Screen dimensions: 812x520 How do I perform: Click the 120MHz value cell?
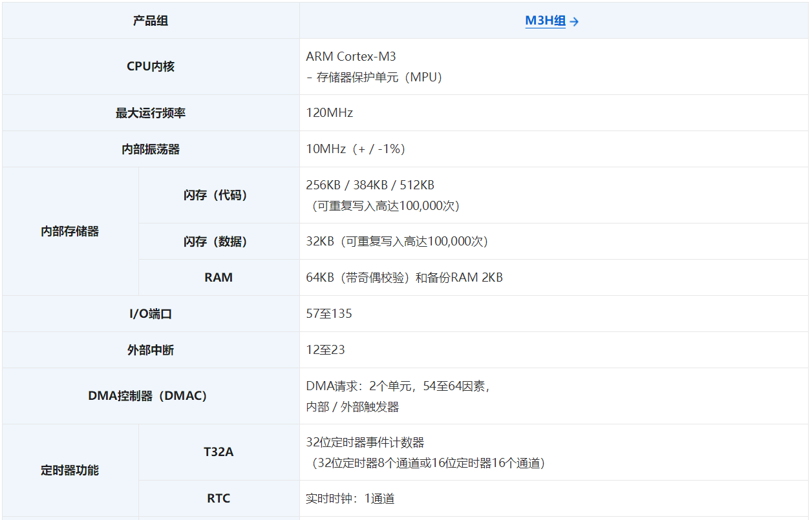coord(330,113)
